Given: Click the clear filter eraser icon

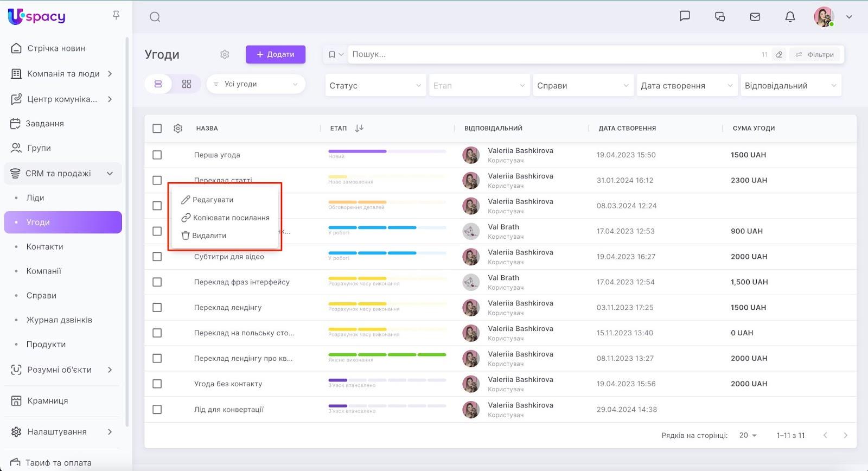Looking at the screenshot, I should [779, 54].
